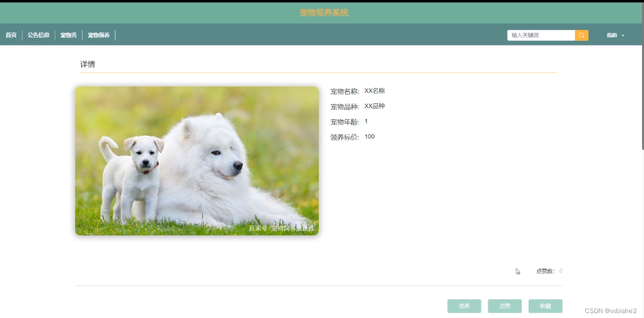This screenshot has height=318, width=644.
Task: Click the page vertical scrollbar thumb
Action: pyautogui.click(x=642, y=76)
